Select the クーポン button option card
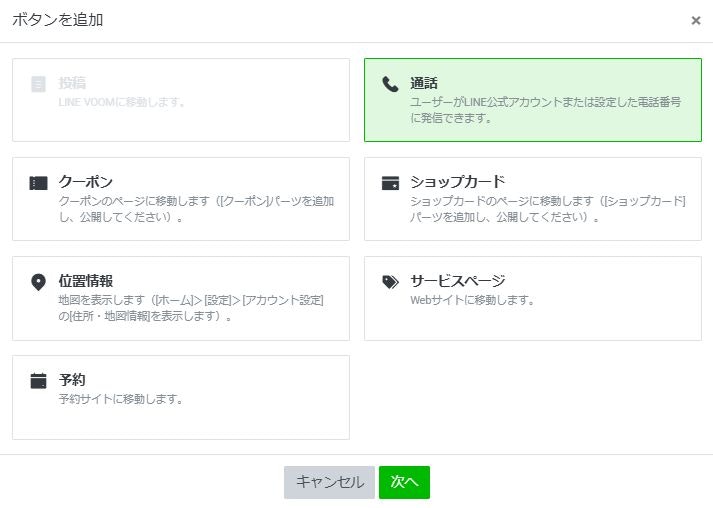713x508 pixels. coord(181,199)
